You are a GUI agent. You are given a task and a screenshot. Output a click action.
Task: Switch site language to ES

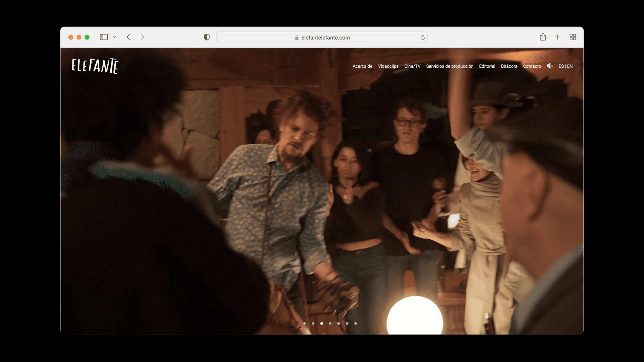(561, 66)
